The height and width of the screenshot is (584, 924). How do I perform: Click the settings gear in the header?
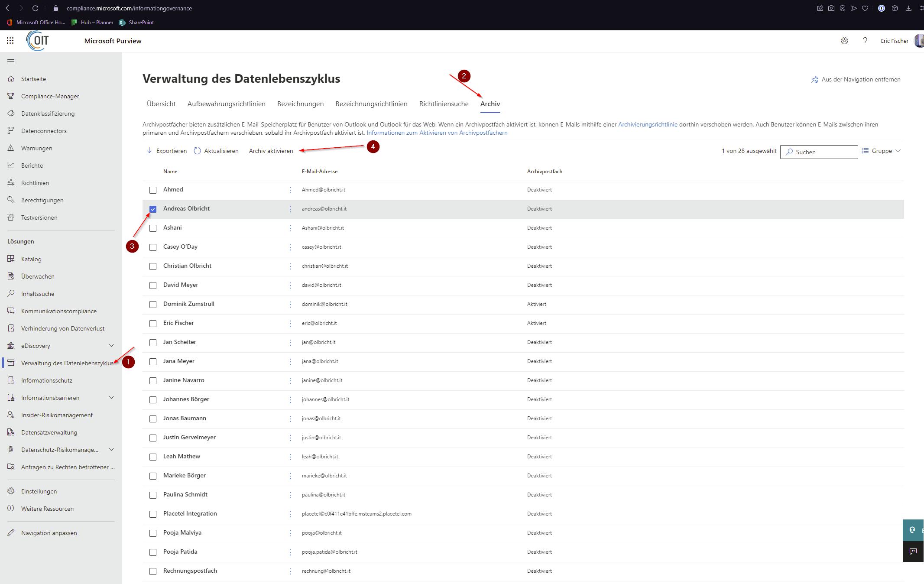point(844,41)
